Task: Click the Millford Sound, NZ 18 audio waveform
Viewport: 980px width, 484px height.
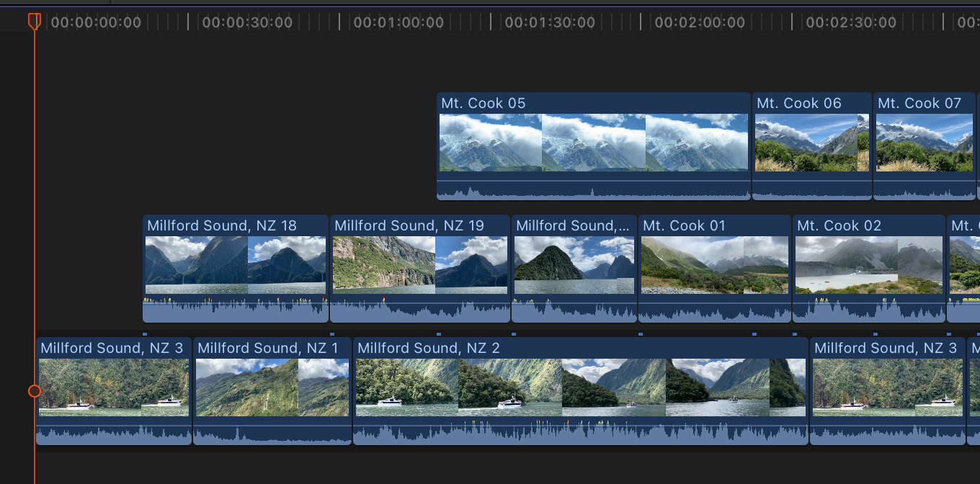Action: tap(235, 312)
